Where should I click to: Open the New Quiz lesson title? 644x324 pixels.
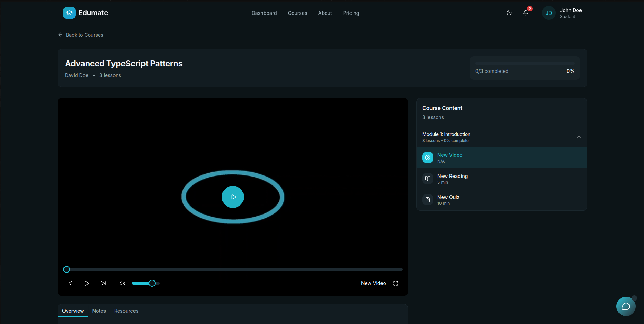click(x=448, y=197)
